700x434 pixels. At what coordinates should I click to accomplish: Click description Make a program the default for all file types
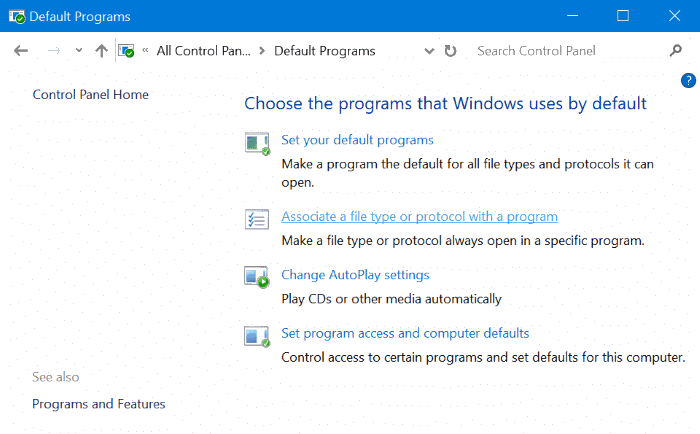pos(467,173)
